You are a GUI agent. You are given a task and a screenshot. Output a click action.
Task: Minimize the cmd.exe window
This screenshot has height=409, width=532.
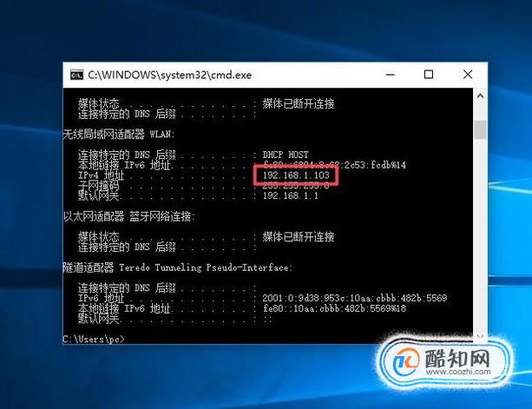[391, 75]
